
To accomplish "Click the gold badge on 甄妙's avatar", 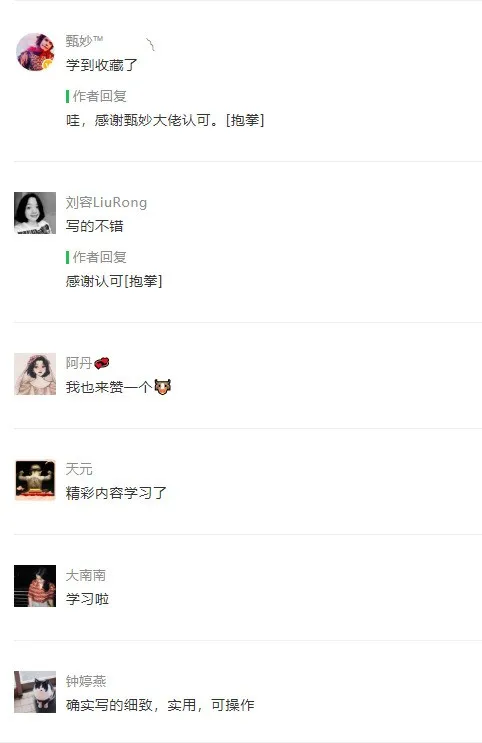I will 47,64.
